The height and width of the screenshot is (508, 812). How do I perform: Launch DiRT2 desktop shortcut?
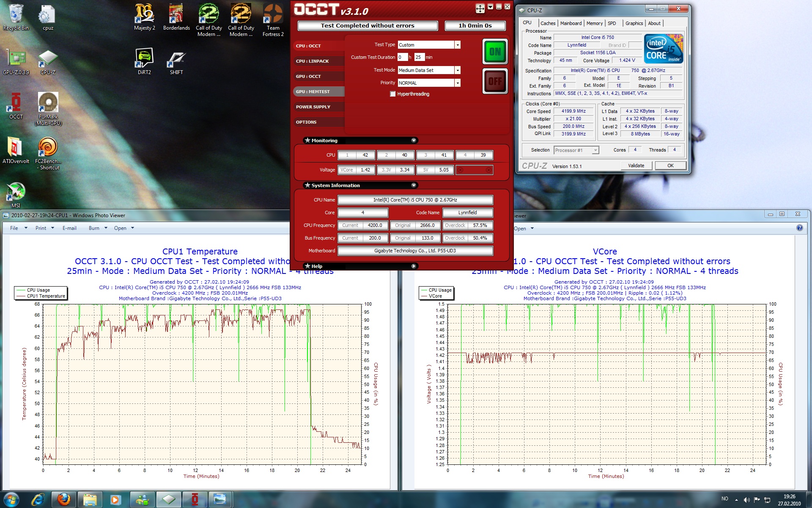(x=144, y=62)
